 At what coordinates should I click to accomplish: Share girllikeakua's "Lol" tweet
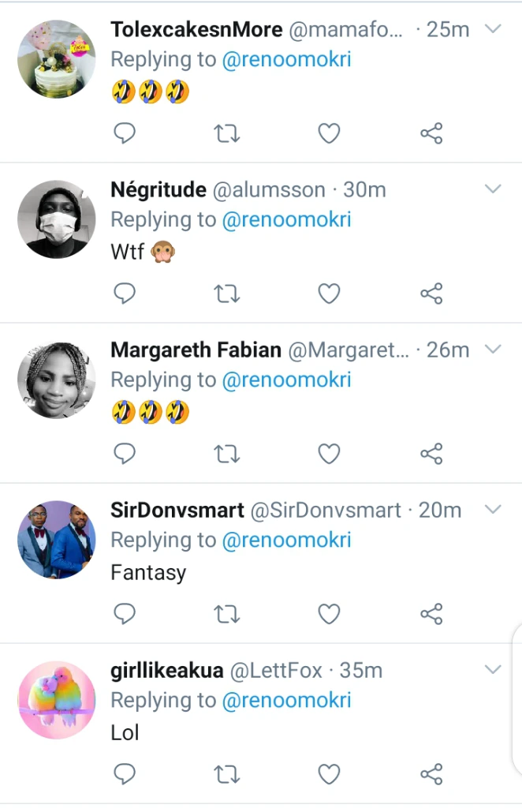point(431,774)
